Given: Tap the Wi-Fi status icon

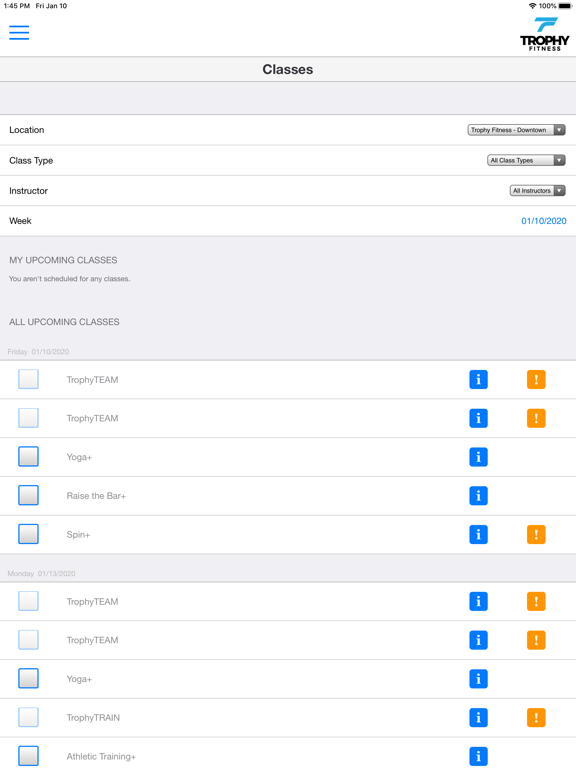Looking at the screenshot, I should pyautogui.click(x=532, y=6).
